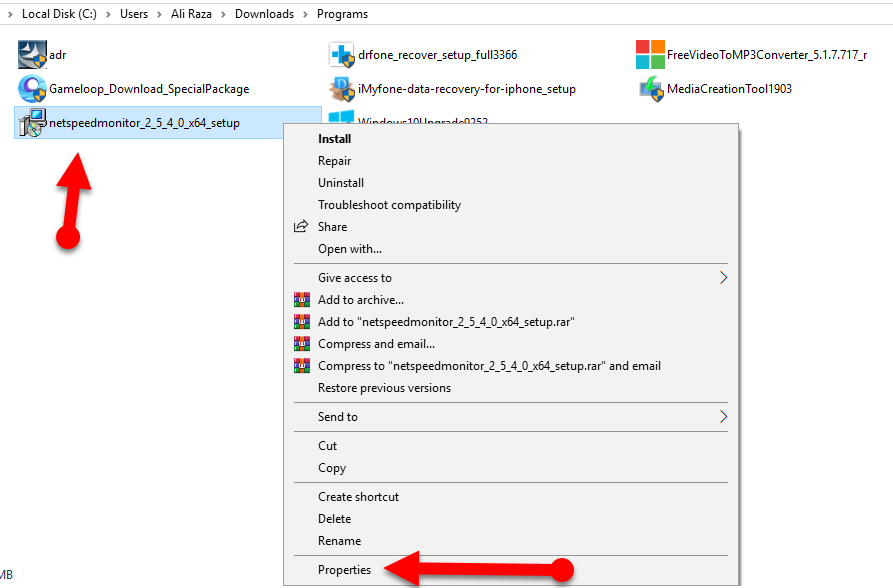The width and height of the screenshot is (893, 588).
Task: Click the adr file icon
Action: point(33,54)
